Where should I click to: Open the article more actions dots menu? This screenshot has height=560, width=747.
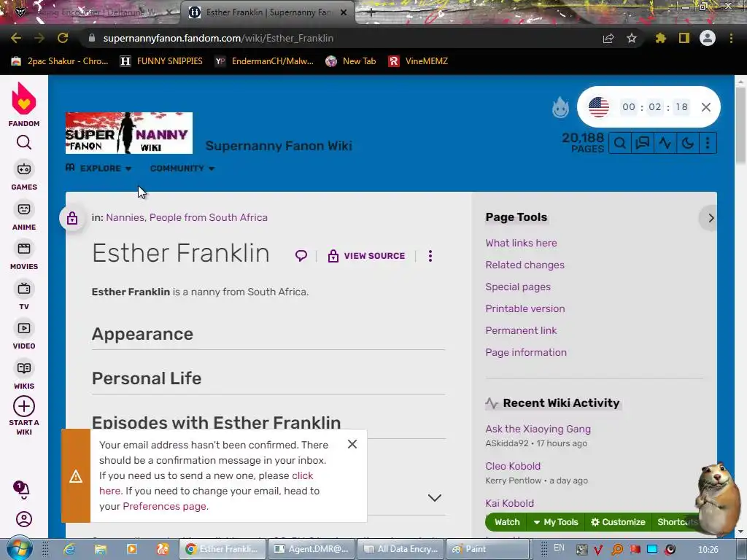pos(430,256)
